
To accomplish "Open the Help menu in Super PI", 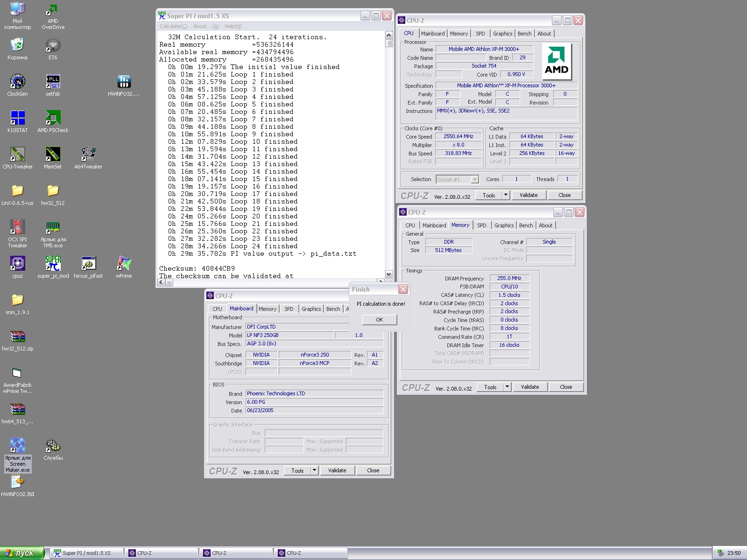I will tap(233, 26).
